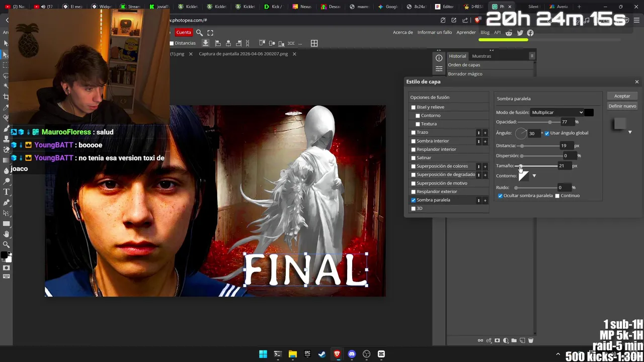The height and width of the screenshot is (362, 644).
Task: Open Reddit icon in top bar
Action: (x=509, y=33)
